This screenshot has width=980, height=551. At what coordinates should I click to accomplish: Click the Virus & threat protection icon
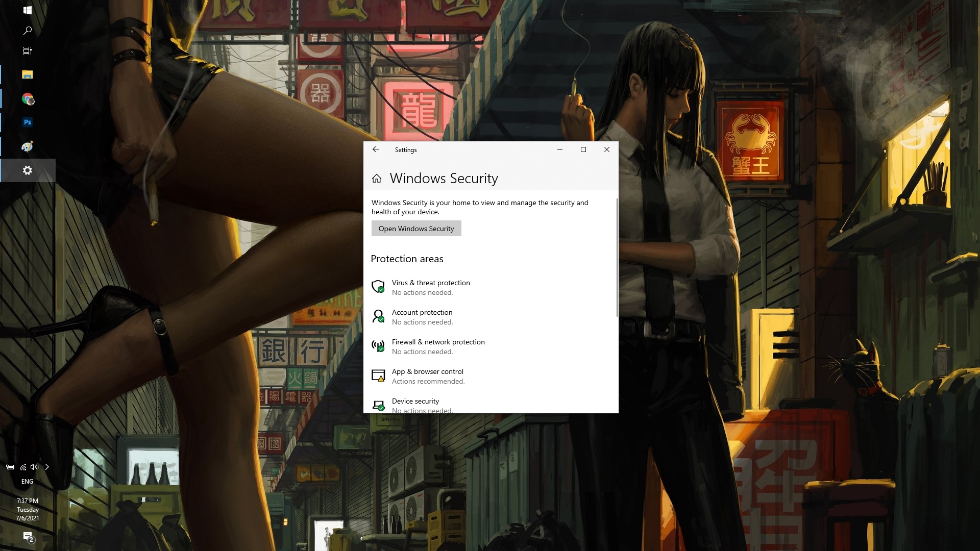click(x=378, y=286)
